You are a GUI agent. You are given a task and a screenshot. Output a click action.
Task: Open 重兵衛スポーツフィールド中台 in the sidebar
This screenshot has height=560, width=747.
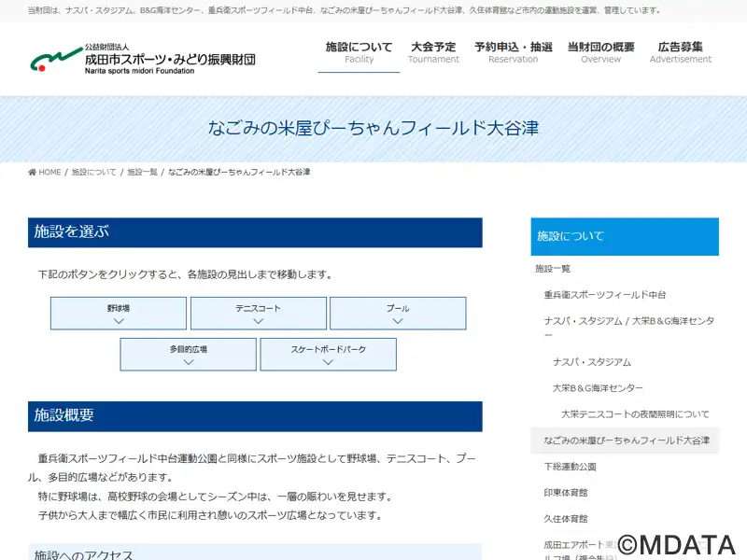[x=604, y=295]
